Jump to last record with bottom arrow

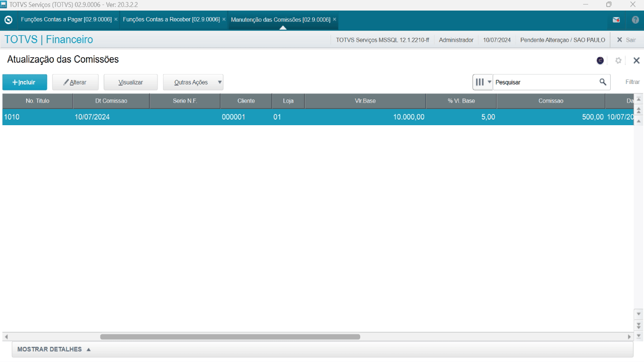pyautogui.click(x=638, y=335)
